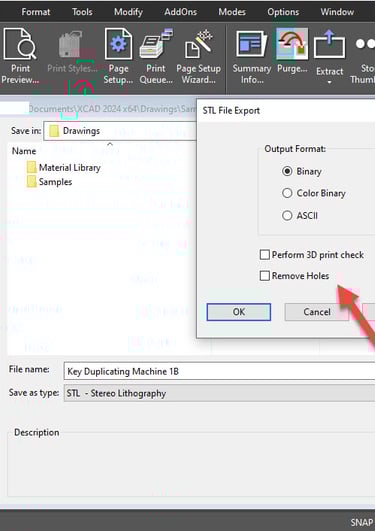Open Summary Info tool
The image size is (375, 531).
(252, 56)
